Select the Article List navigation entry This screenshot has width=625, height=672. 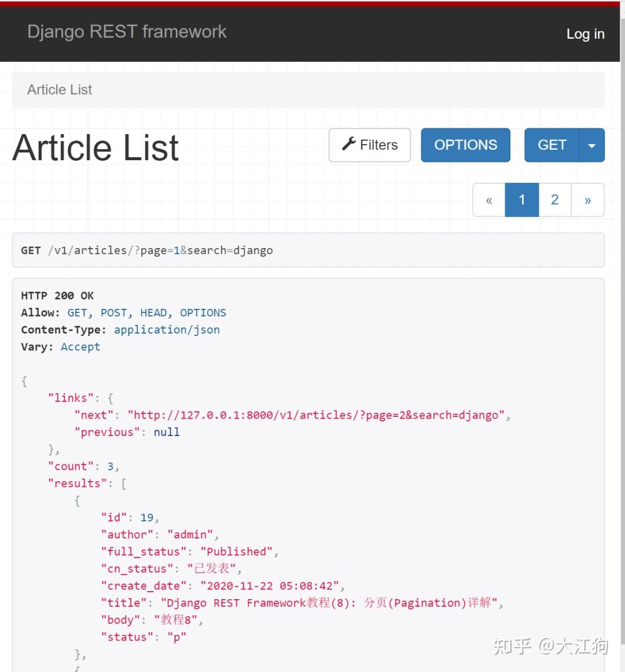point(60,90)
